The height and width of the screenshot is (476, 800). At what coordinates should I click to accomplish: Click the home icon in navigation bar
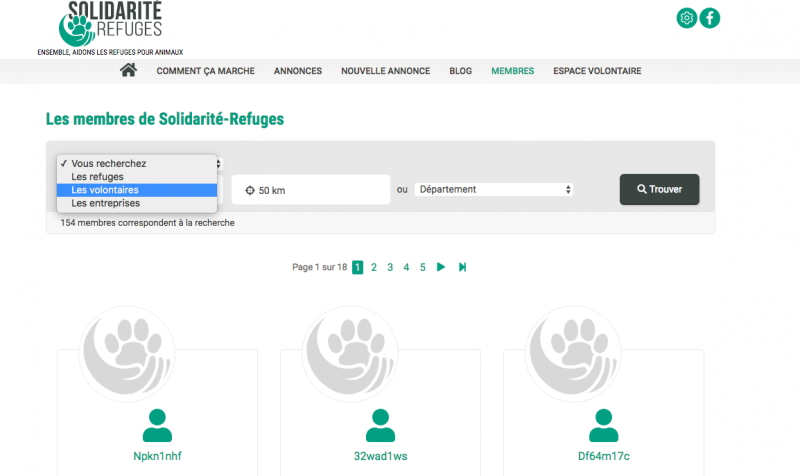(128, 71)
